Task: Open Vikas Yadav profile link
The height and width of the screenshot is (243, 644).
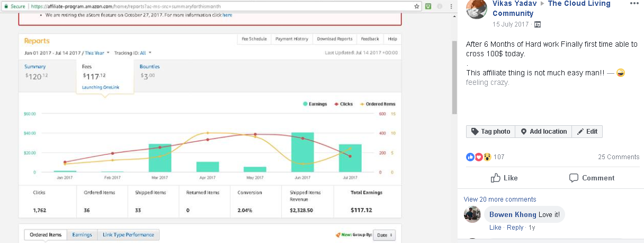Action: (x=514, y=4)
